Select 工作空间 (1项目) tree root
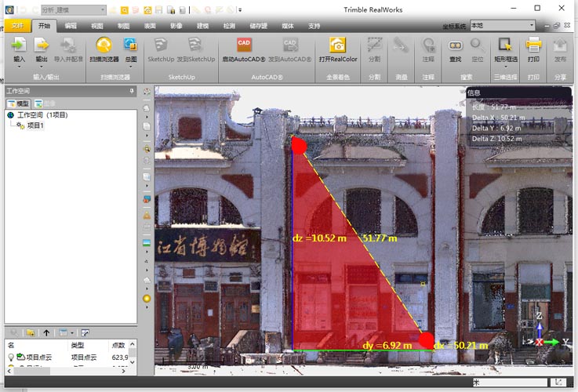This screenshot has width=578, height=392. tap(42, 115)
